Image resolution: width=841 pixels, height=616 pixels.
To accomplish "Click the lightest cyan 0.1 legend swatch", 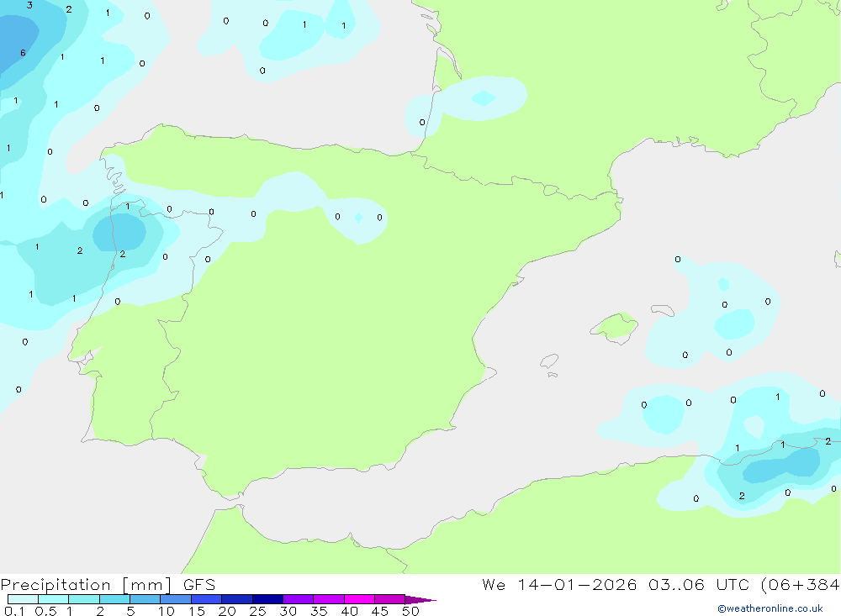I will click(x=23, y=599).
